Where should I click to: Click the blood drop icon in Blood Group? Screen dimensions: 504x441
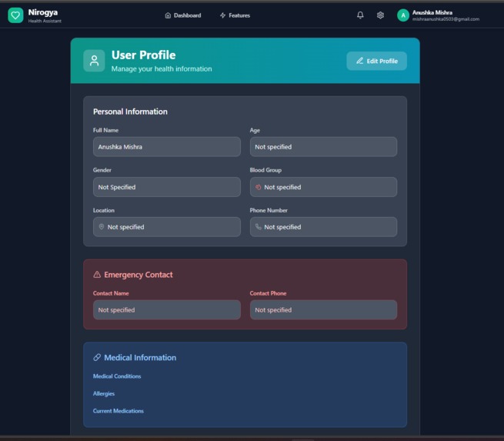coord(258,187)
